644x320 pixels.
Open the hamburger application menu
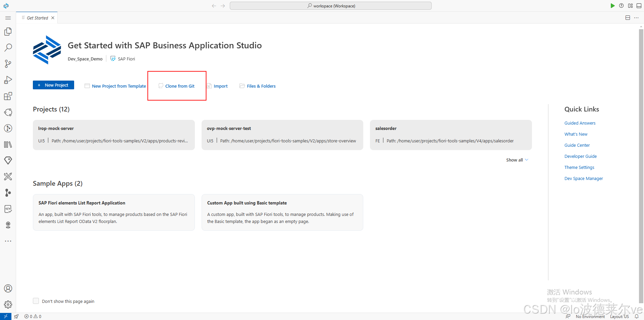point(8,18)
